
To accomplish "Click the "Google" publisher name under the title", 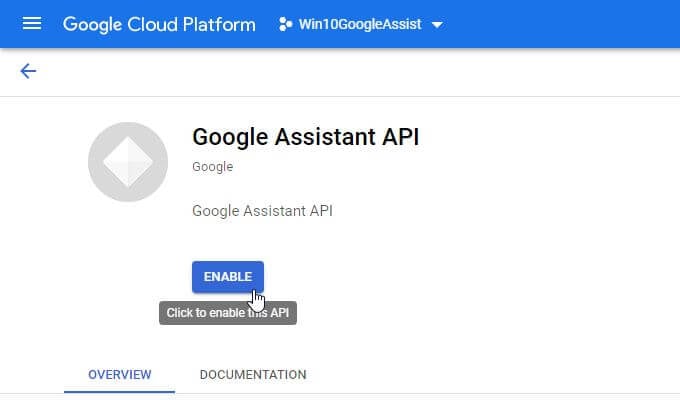I will [212, 167].
